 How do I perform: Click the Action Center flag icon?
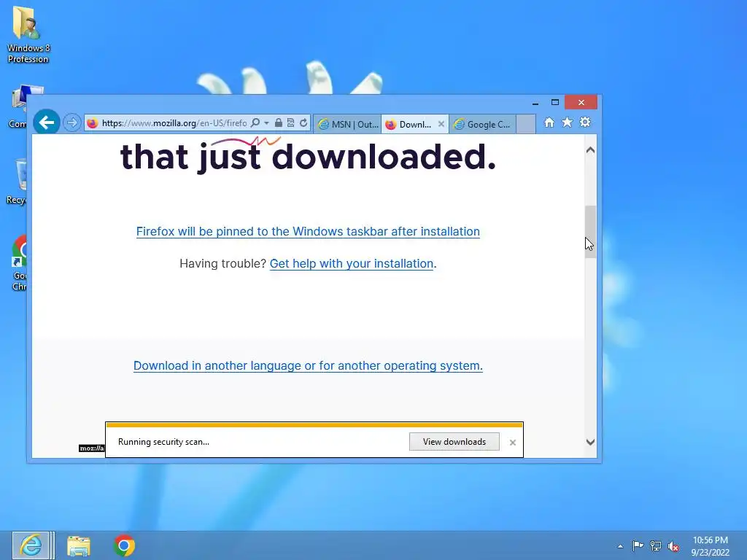pos(638,545)
